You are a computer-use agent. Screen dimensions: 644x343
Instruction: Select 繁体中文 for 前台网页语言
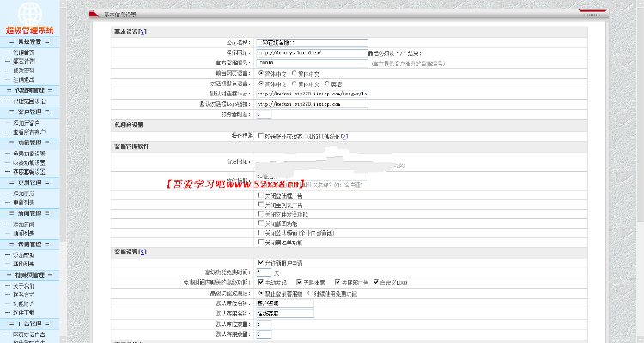[x=294, y=73]
